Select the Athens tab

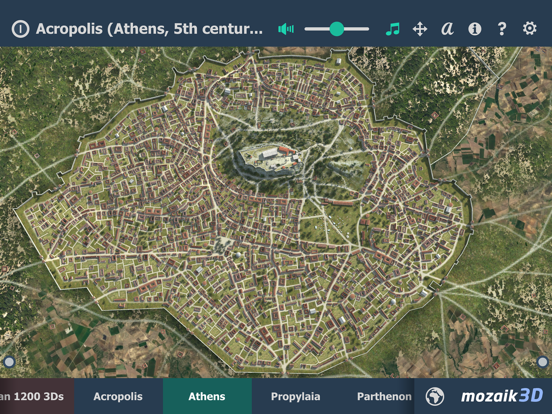pyautogui.click(x=207, y=396)
